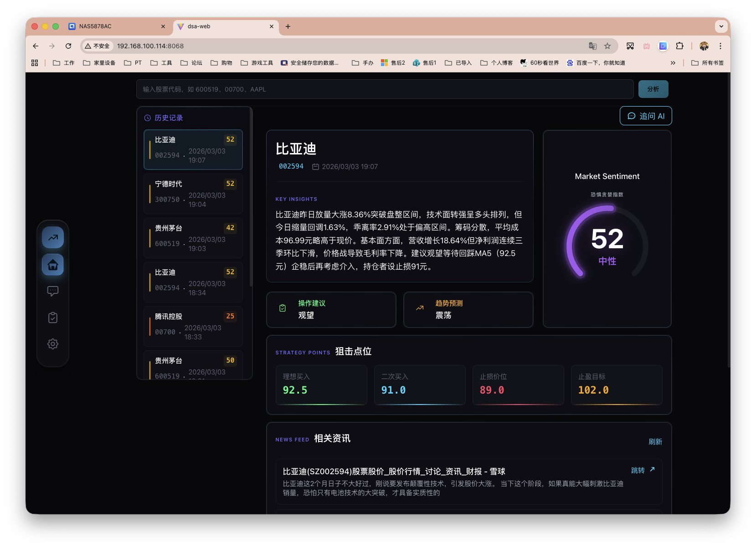The width and height of the screenshot is (756, 548).
Task: Toggle the bookmark star for this page
Action: [x=608, y=46]
